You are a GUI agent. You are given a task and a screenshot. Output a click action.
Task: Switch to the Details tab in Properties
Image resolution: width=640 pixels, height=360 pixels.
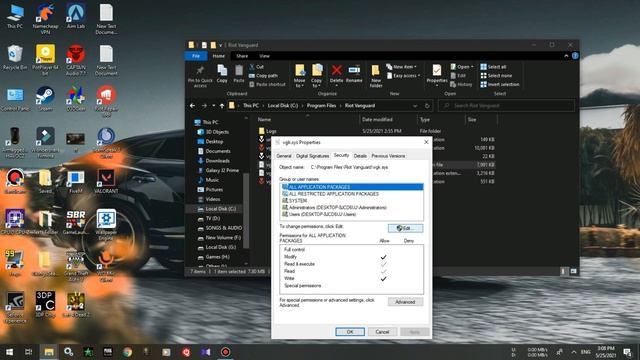point(360,156)
